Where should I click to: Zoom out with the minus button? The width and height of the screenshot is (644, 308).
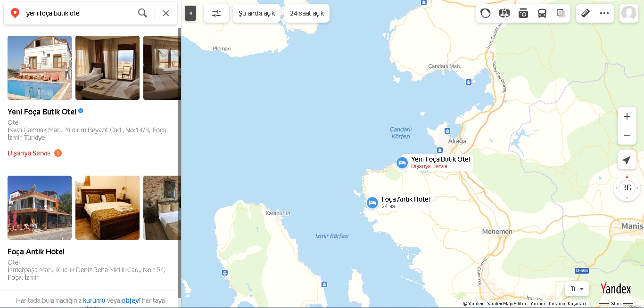click(627, 135)
